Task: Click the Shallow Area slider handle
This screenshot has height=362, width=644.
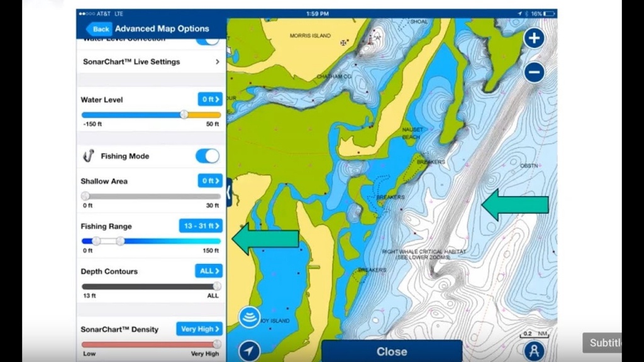Action: 86,196
